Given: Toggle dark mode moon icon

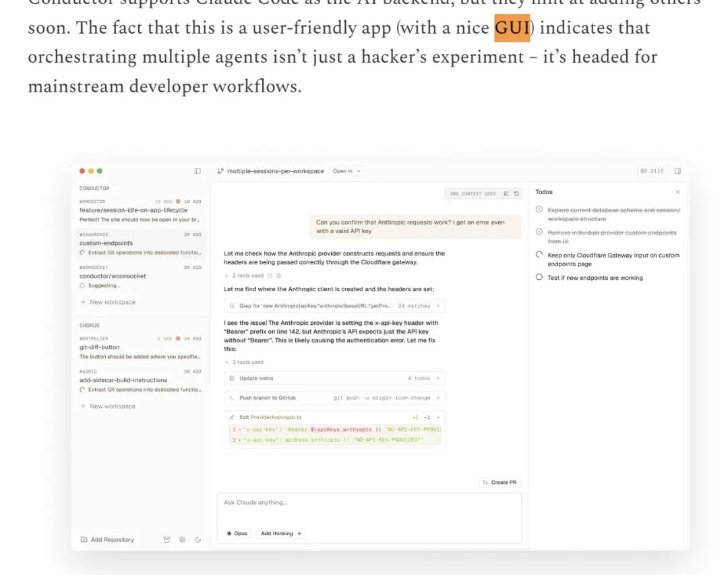Looking at the screenshot, I should (198, 540).
